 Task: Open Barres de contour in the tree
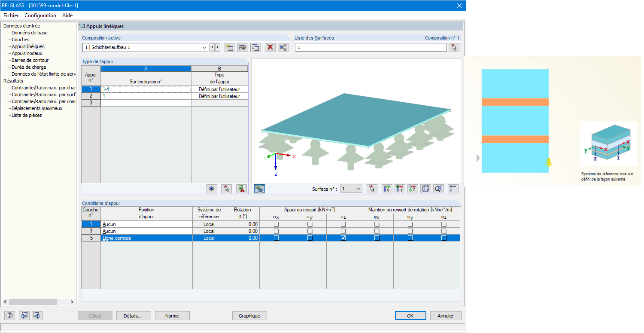30,60
